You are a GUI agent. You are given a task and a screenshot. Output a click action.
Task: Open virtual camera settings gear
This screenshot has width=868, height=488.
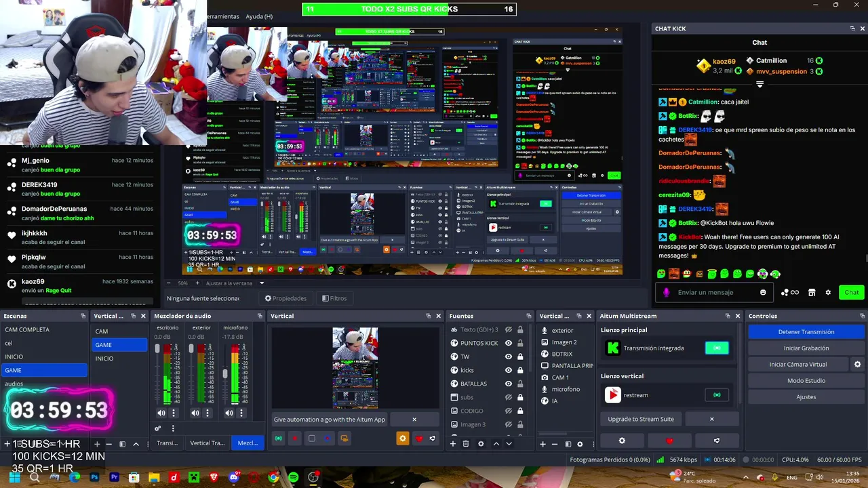[x=857, y=364]
